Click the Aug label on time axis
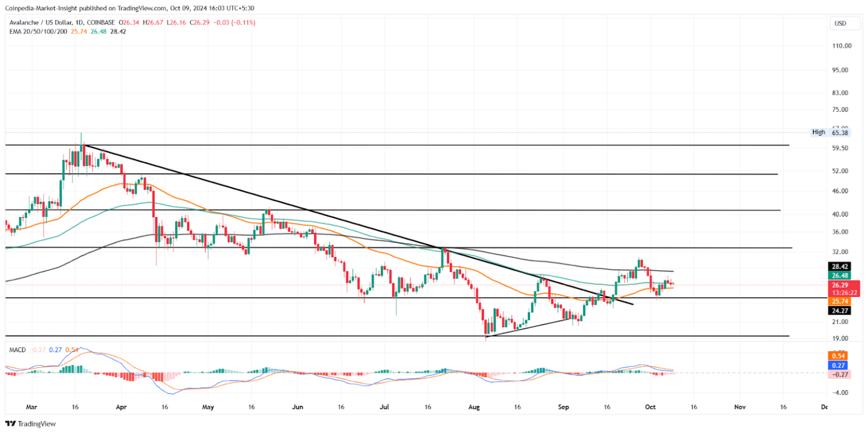 pyautogui.click(x=475, y=406)
